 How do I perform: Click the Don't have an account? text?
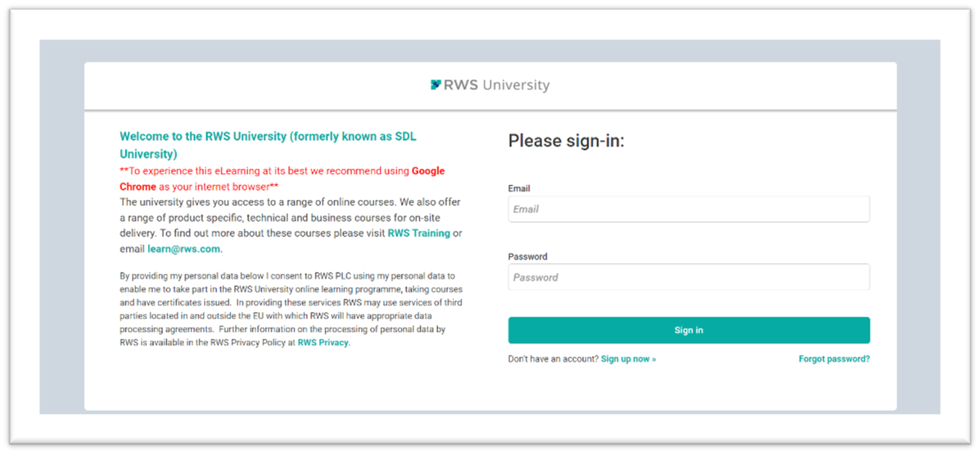click(553, 359)
